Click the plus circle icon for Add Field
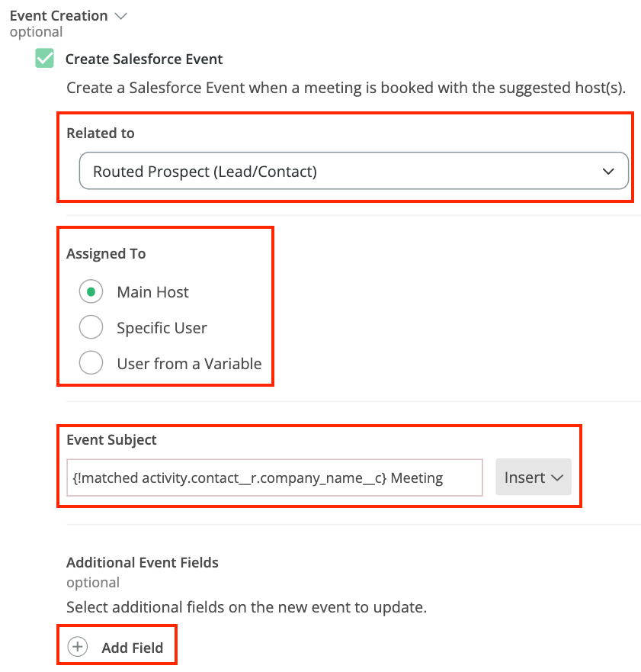This screenshot has width=641, height=672. (78, 648)
